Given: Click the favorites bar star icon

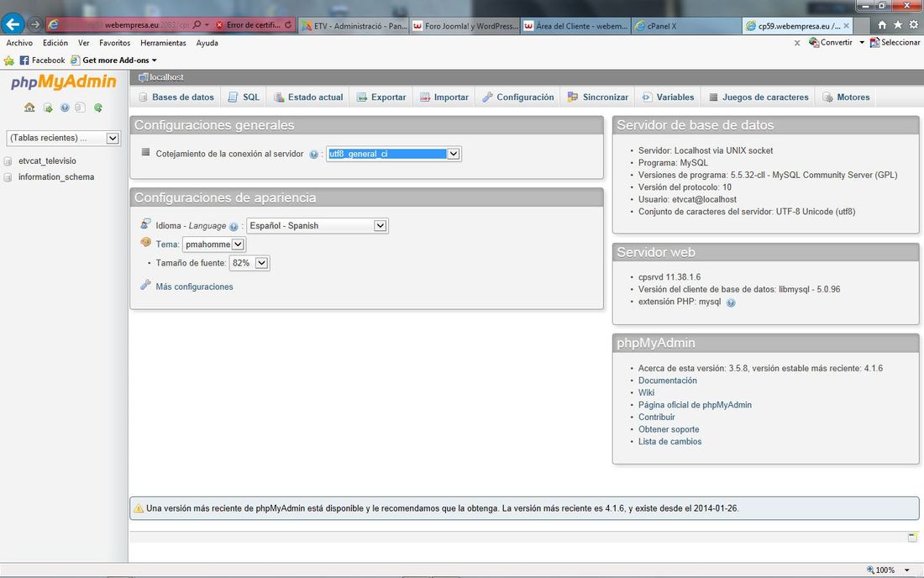Looking at the screenshot, I should point(9,60).
